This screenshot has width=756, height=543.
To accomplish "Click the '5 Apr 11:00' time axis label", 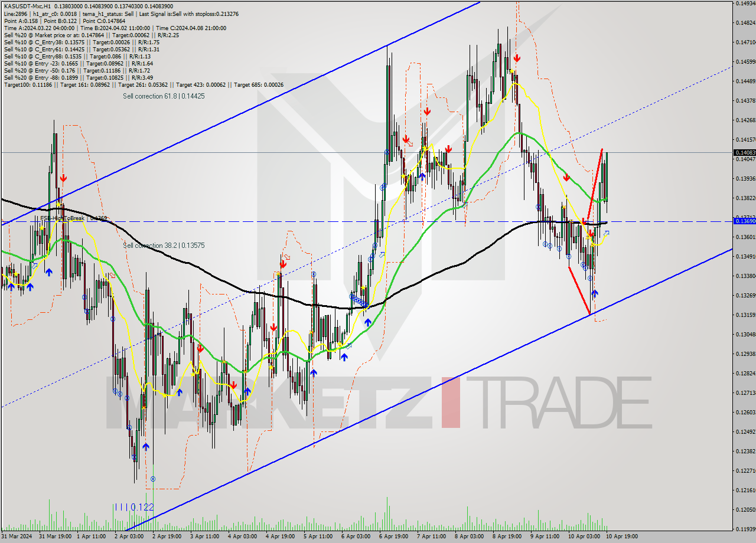I will click(320, 537).
